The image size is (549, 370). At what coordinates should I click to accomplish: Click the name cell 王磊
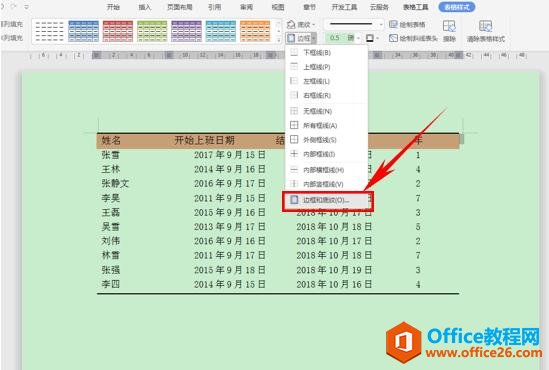point(111,212)
